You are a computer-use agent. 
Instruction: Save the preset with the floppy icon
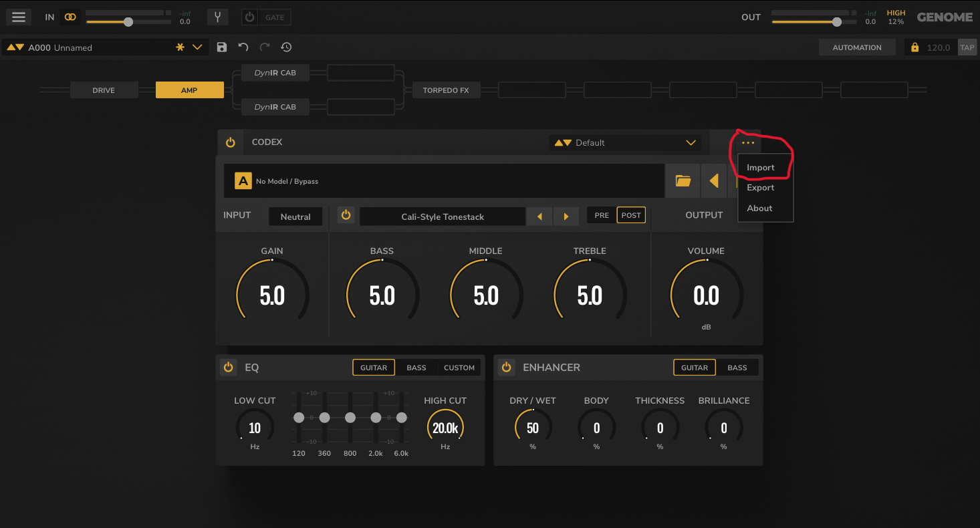pos(222,47)
